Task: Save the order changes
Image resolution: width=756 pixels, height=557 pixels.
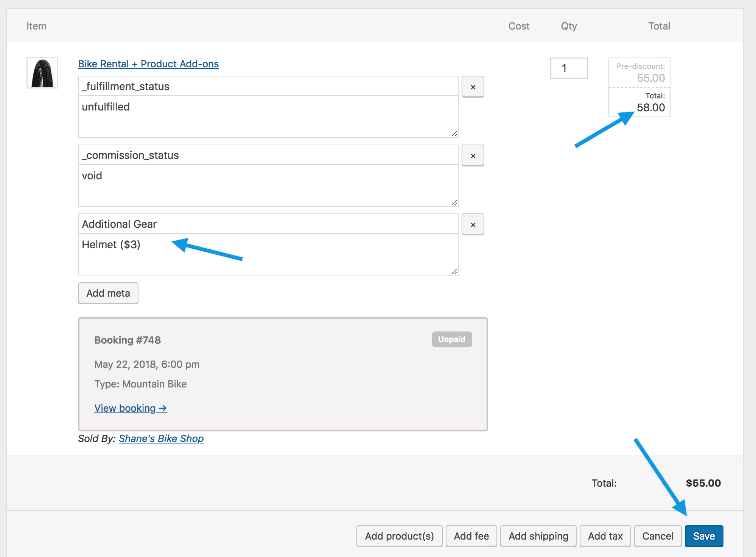Action: tap(704, 536)
